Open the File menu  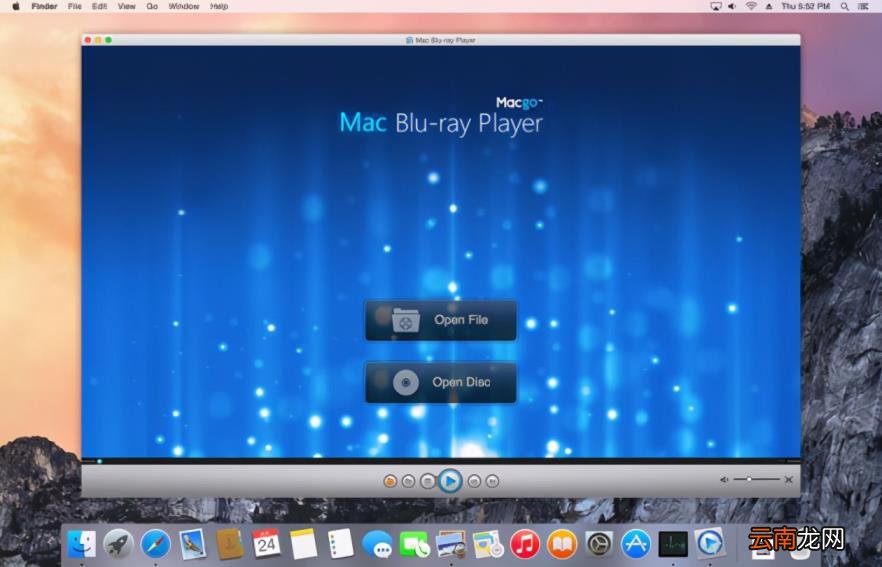pyautogui.click(x=74, y=6)
